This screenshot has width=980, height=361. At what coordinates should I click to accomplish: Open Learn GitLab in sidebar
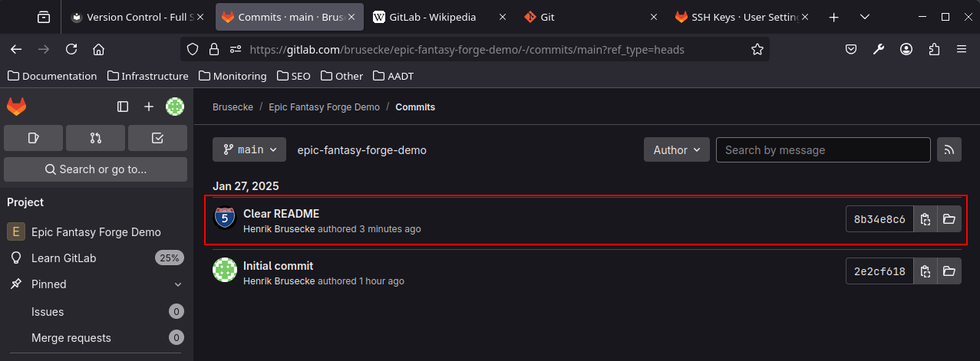pyautogui.click(x=95, y=258)
